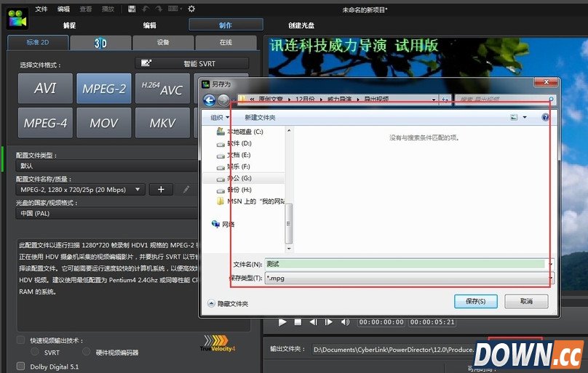Open the settings gear icon
The height and width of the screenshot is (373, 588).
pos(191,9)
